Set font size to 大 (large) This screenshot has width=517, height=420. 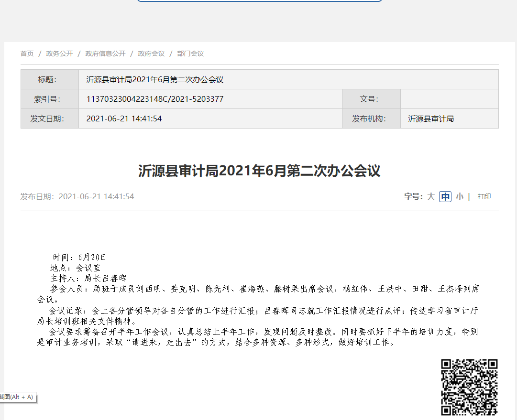tap(431, 196)
